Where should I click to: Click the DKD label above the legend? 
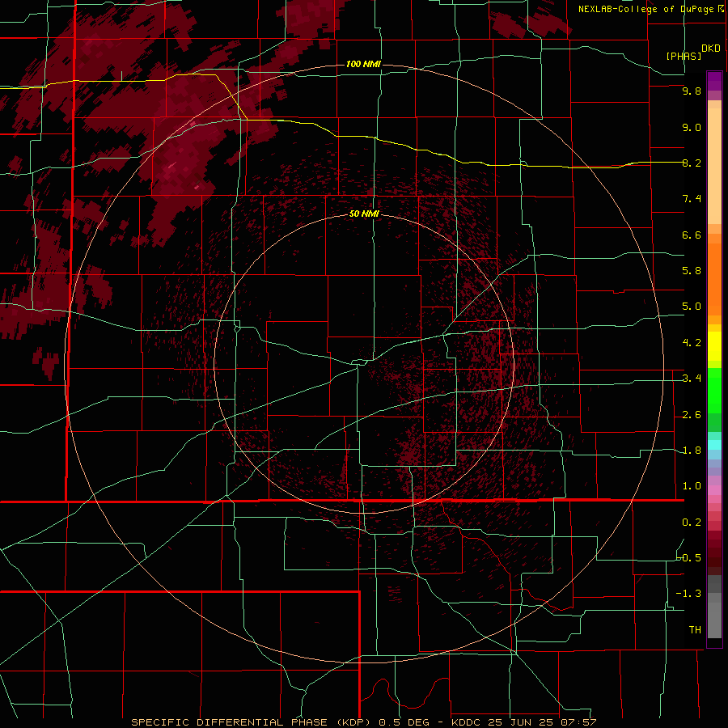pyautogui.click(x=711, y=49)
